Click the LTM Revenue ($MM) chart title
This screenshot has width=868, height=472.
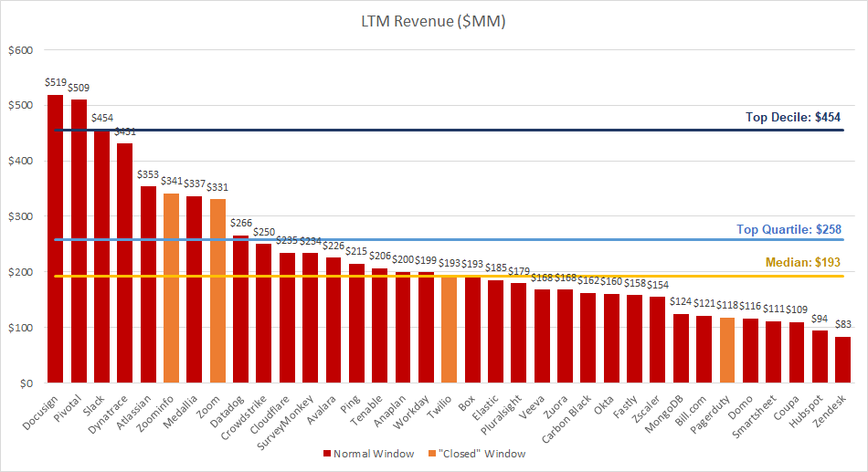[433, 22]
